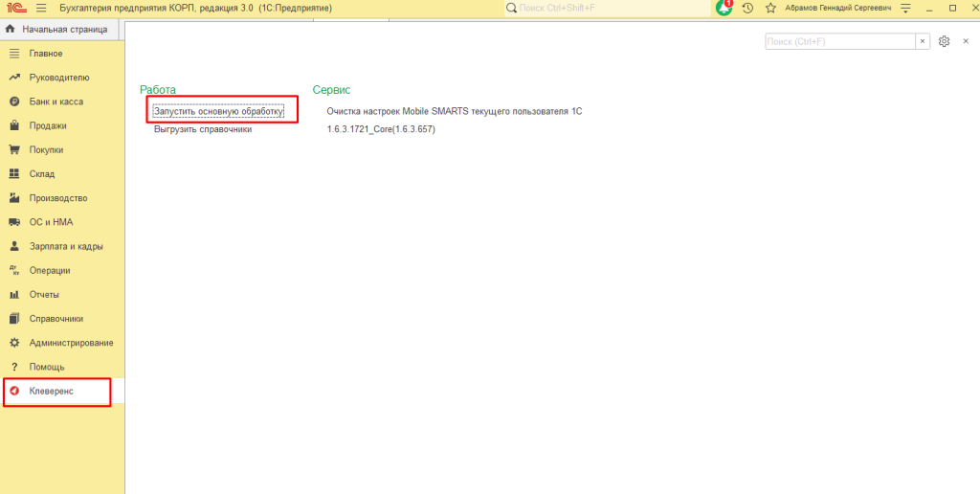Viewport: 980px width, 494px height.
Task: Open Очистка настроек Mobile SMARTS link
Action: point(454,111)
